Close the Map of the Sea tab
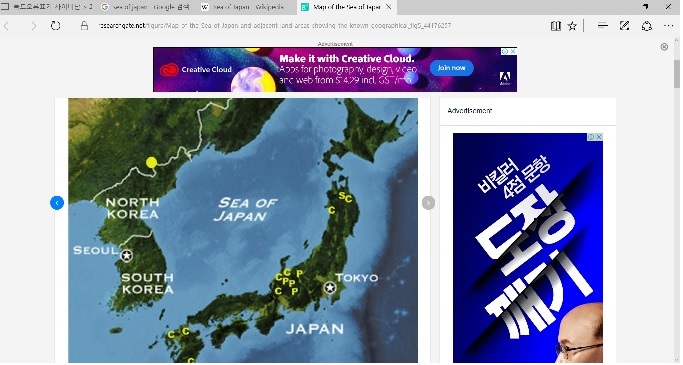Viewport: 683px width, 365px height. (389, 7)
